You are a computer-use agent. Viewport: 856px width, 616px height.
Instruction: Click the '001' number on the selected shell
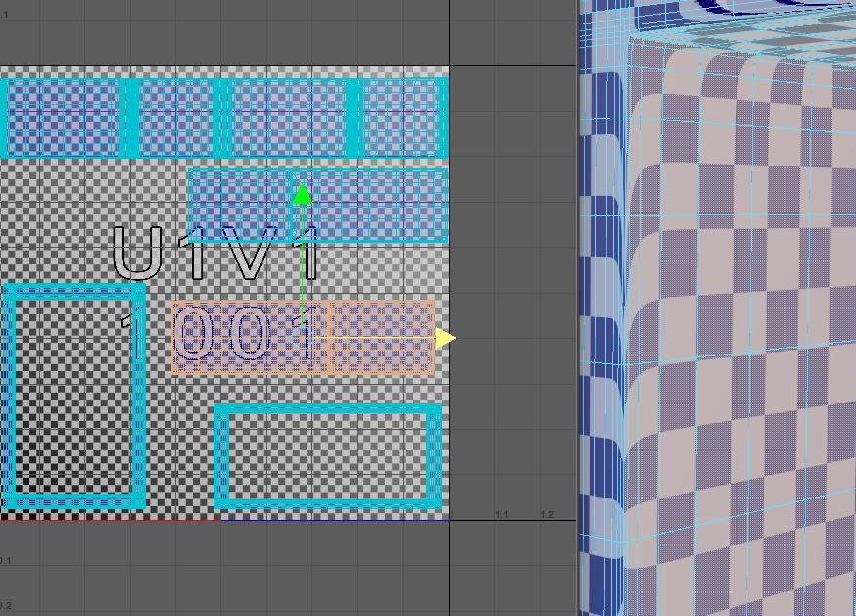(x=245, y=334)
